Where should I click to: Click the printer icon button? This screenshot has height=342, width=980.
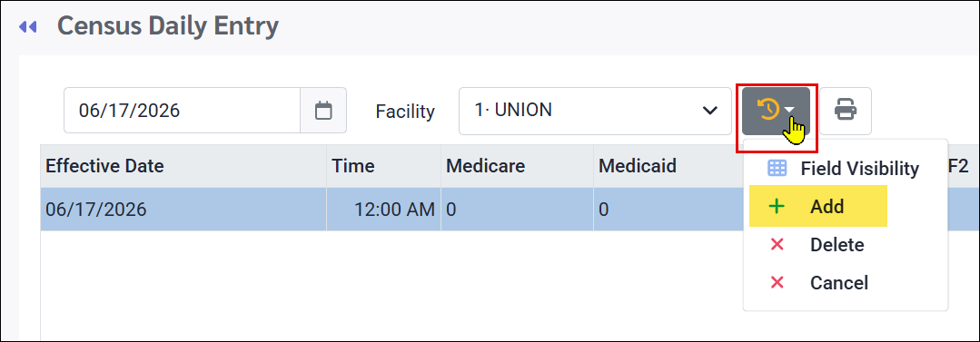(846, 111)
